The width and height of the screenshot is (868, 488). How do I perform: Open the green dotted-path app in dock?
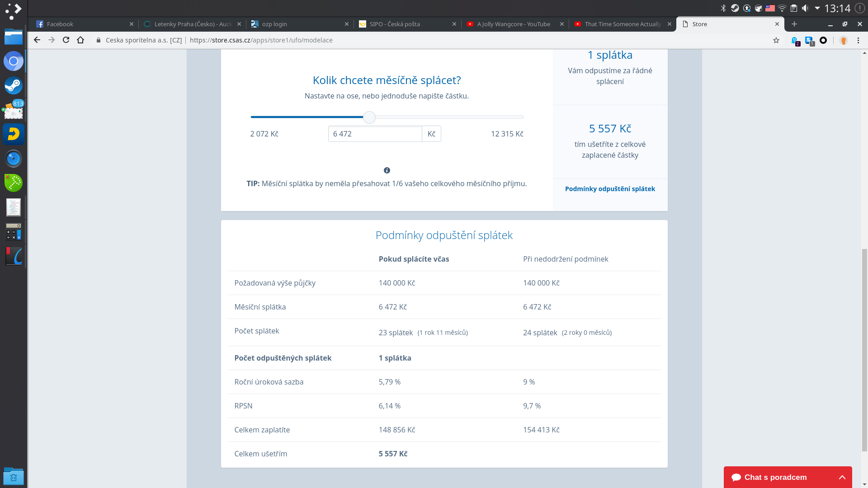click(x=14, y=183)
